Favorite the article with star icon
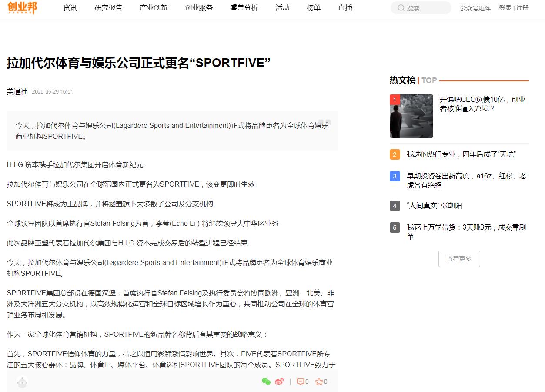The image size is (545, 392). [321, 382]
